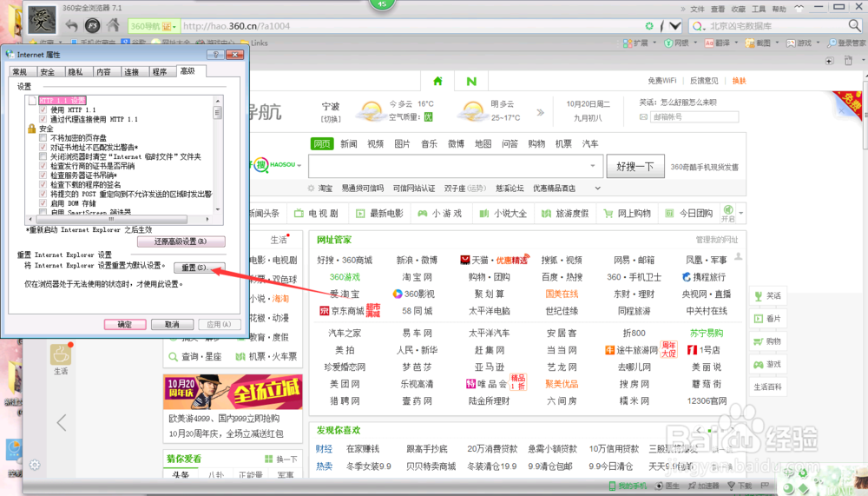Click search magnifier in browser search box
868x496 pixels.
coord(854,25)
